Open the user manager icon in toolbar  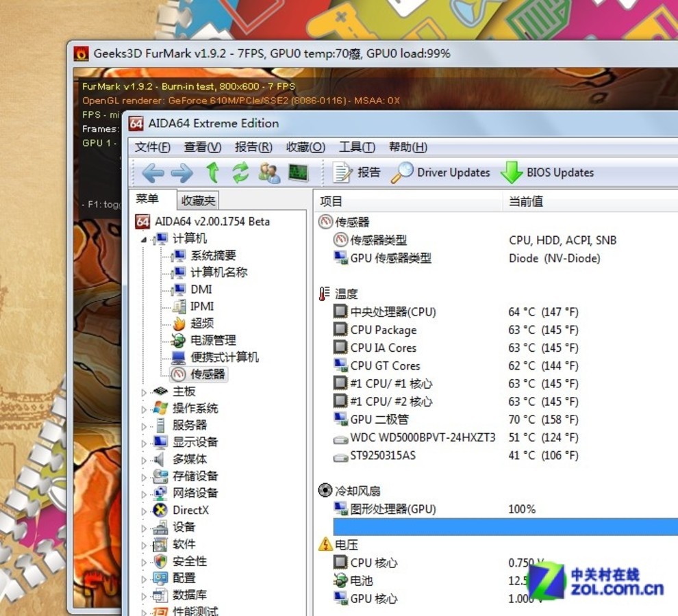point(268,172)
